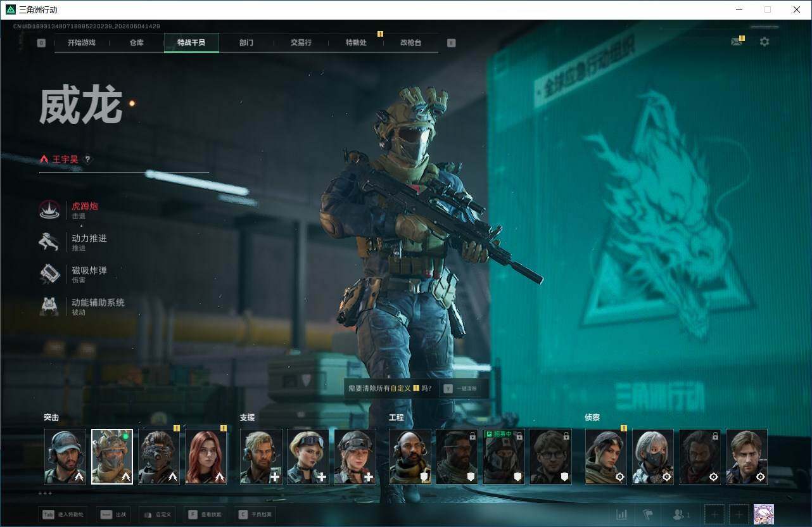The image size is (812, 527).
Task: Select the night-vision masked 突击 operator portrait
Action: 159,457
